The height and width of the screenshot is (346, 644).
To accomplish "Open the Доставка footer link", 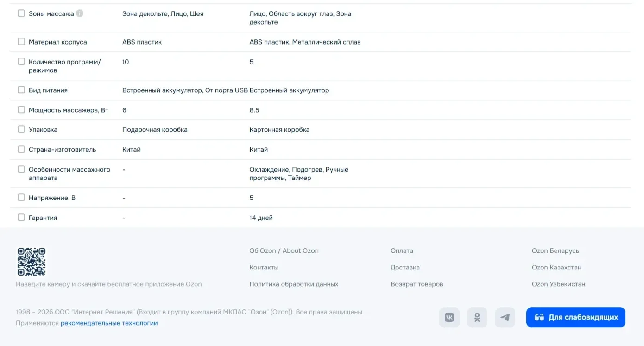I will click(405, 267).
